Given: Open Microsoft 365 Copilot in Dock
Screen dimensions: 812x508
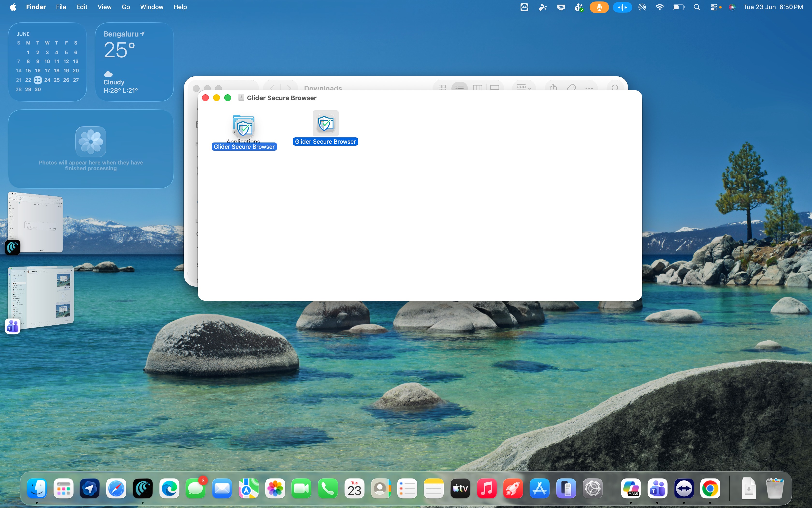Looking at the screenshot, I should pos(631,488).
